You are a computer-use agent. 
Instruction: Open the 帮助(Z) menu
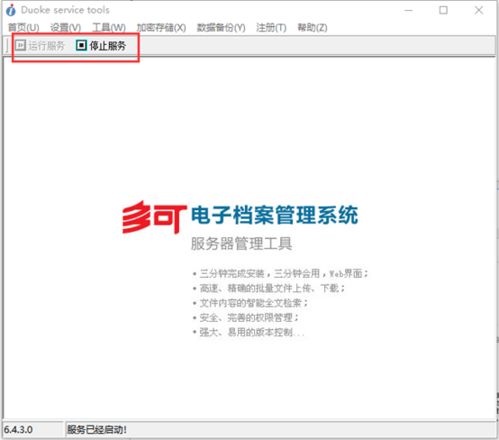[312, 28]
